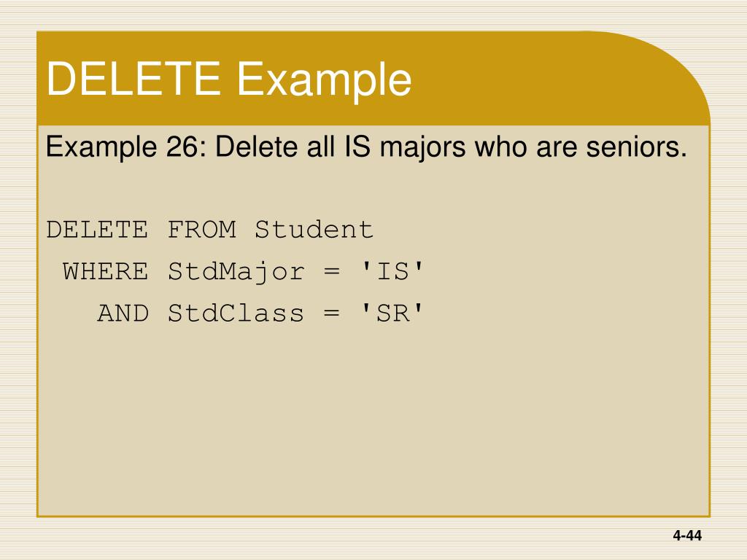Click the equals sign after StdMajor
Screen dimensions: 747x560
tap(332, 272)
